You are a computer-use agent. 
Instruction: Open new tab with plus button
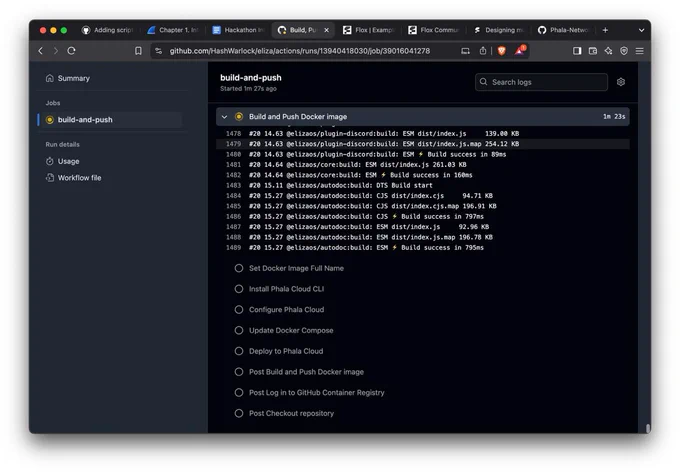click(x=605, y=30)
